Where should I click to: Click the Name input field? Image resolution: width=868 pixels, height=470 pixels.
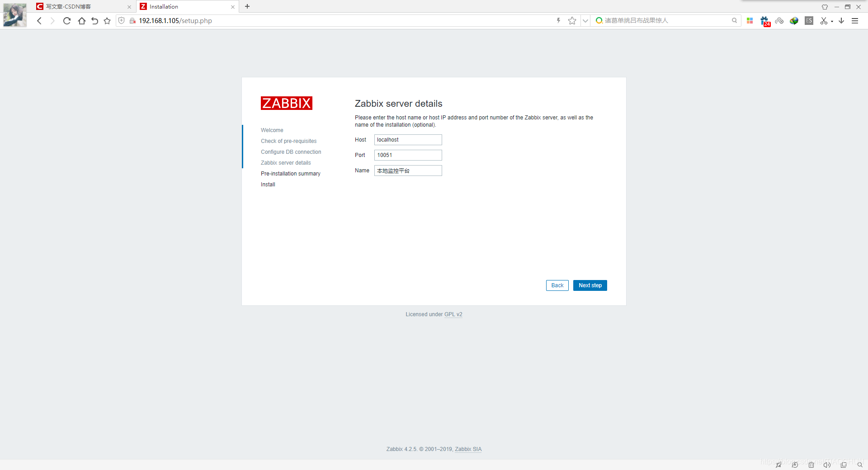click(408, 171)
